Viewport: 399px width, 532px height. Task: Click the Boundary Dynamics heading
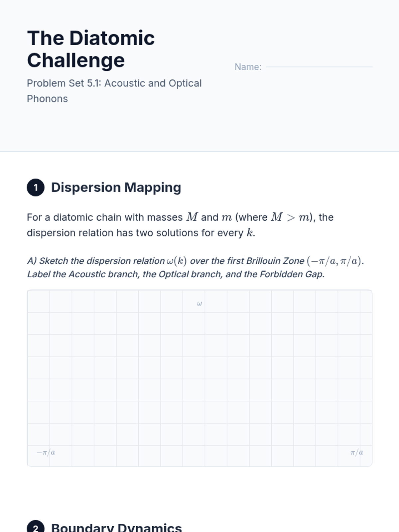[x=116, y=527]
